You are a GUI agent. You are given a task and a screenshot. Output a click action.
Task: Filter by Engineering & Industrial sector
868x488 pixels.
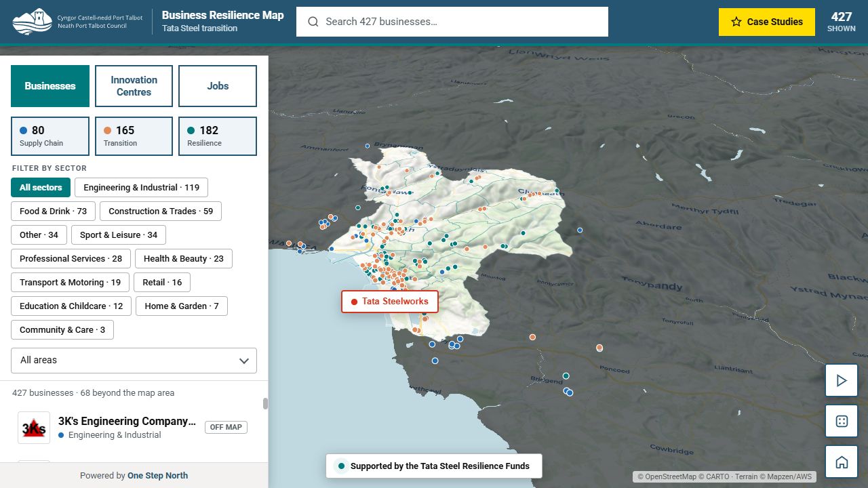pos(142,188)
